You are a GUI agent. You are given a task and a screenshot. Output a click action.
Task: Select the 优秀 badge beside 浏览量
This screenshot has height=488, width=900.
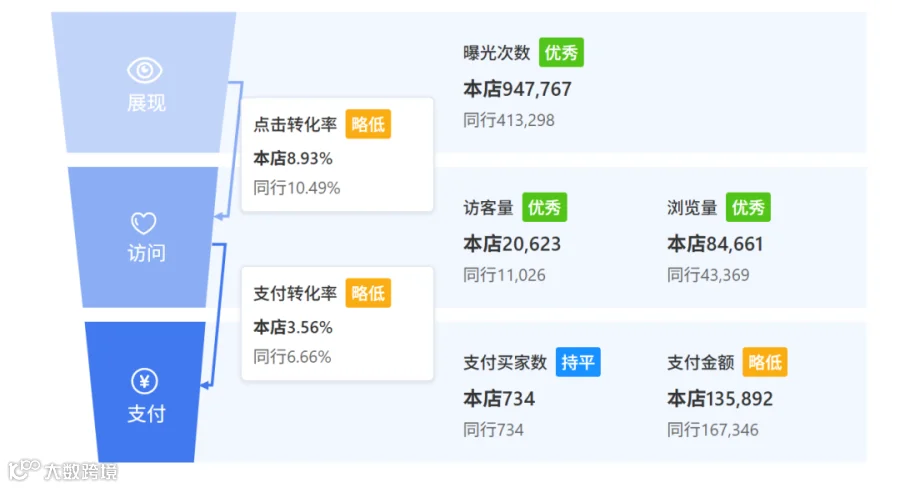[748, 207]
